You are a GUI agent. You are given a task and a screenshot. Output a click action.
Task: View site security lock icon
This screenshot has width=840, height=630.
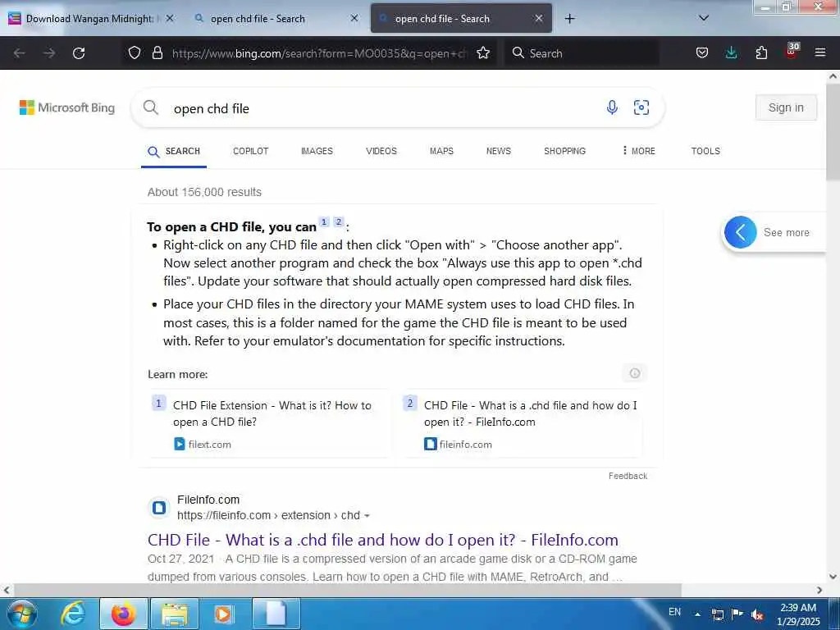pos(157,52)
